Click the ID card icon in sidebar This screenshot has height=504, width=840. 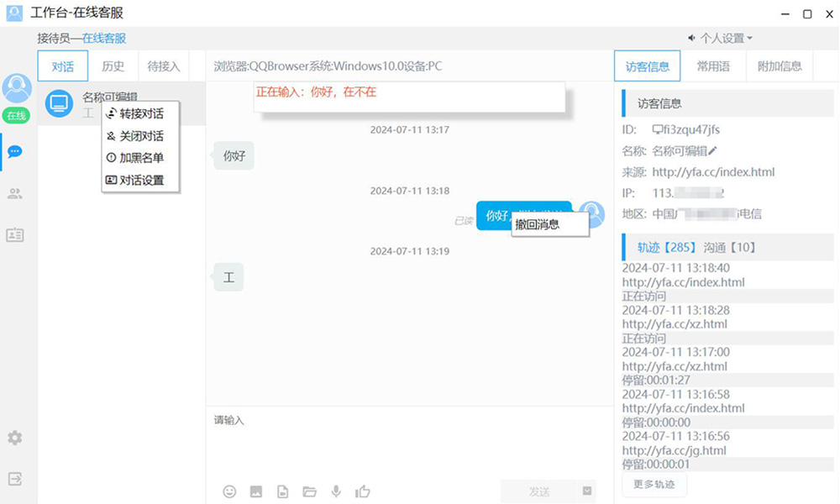pyautogui.click(x=15, y=235)
